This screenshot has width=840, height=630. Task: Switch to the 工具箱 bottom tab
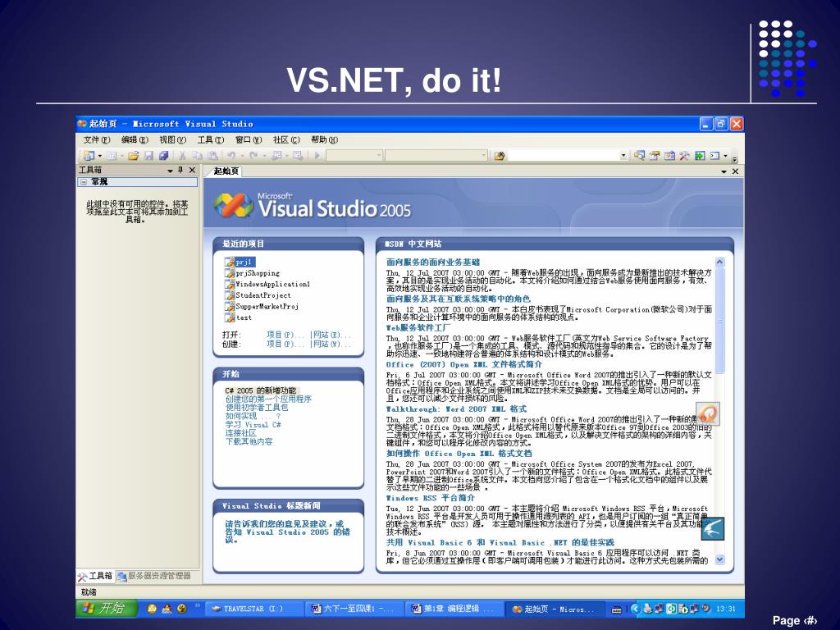coord(95,577)
